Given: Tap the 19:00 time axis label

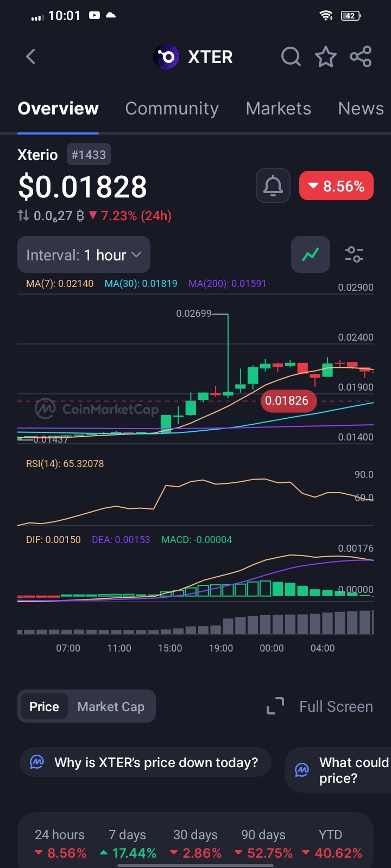Looking at the screenshot, I should [221, 648].
